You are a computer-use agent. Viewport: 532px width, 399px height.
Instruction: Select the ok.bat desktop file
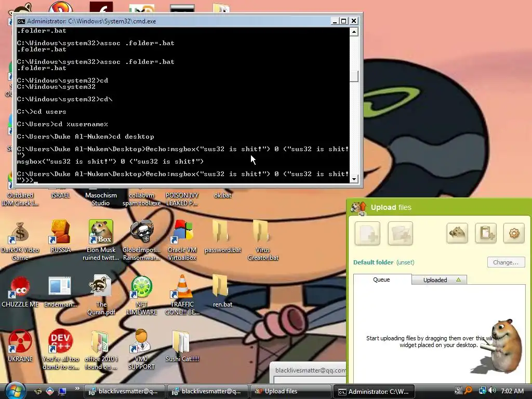pos(222,195)
